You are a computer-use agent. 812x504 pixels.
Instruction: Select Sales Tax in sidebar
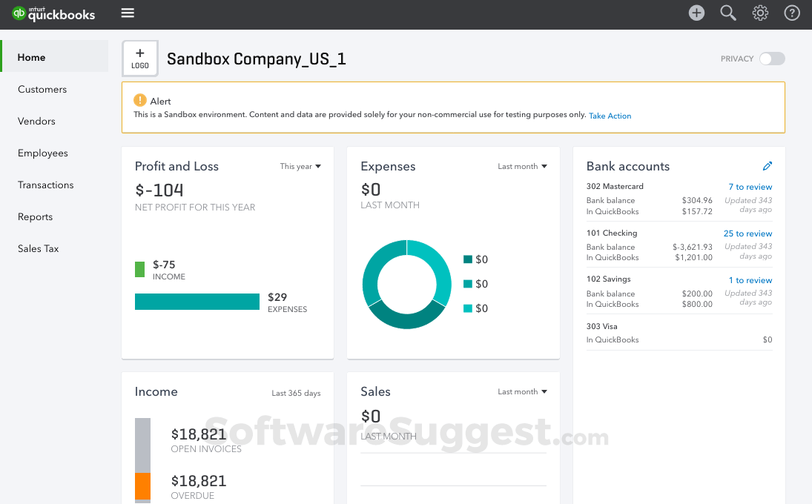coord(39,248)
